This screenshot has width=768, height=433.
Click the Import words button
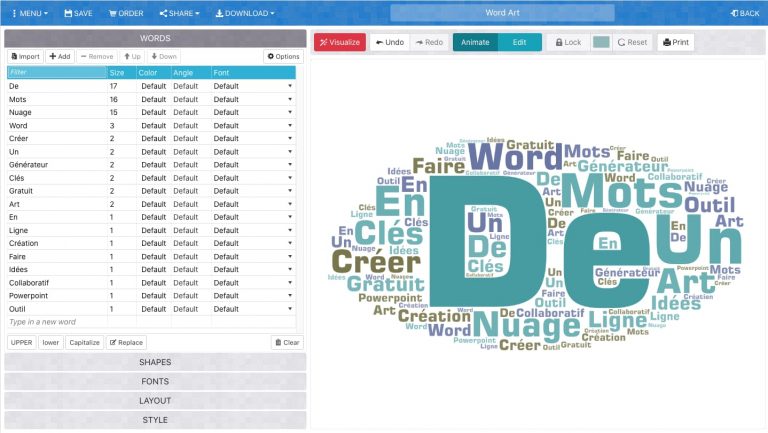point(25,57)
